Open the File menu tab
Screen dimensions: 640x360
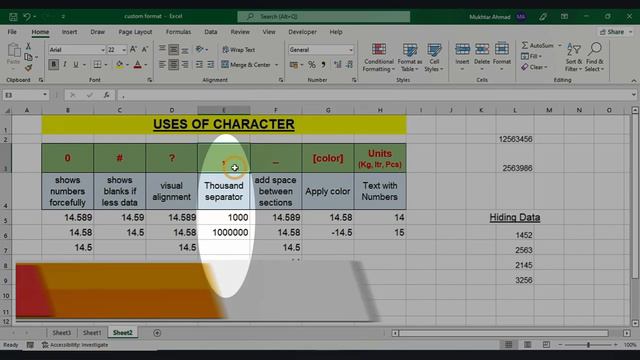(12, 32)
